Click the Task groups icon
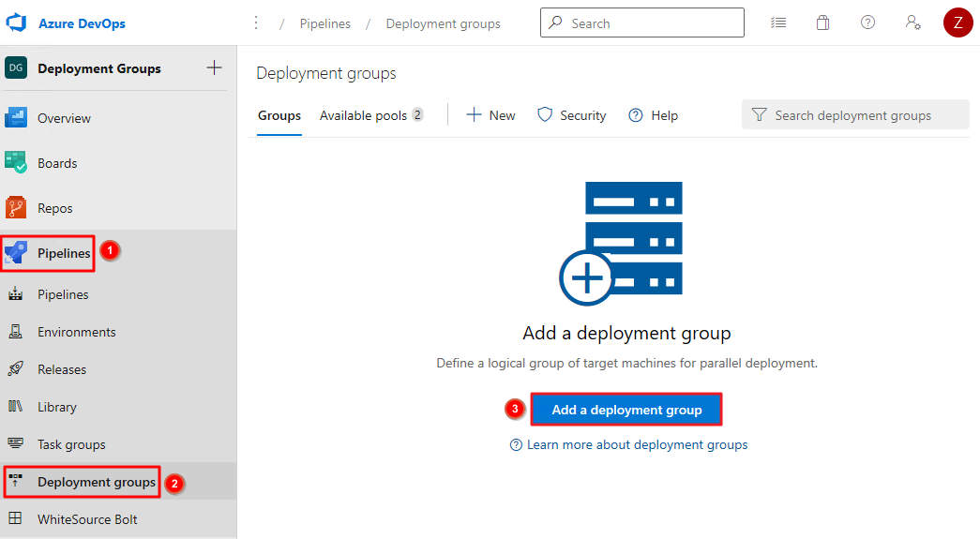This screenshot has height=539, width=980. point(16,443)
